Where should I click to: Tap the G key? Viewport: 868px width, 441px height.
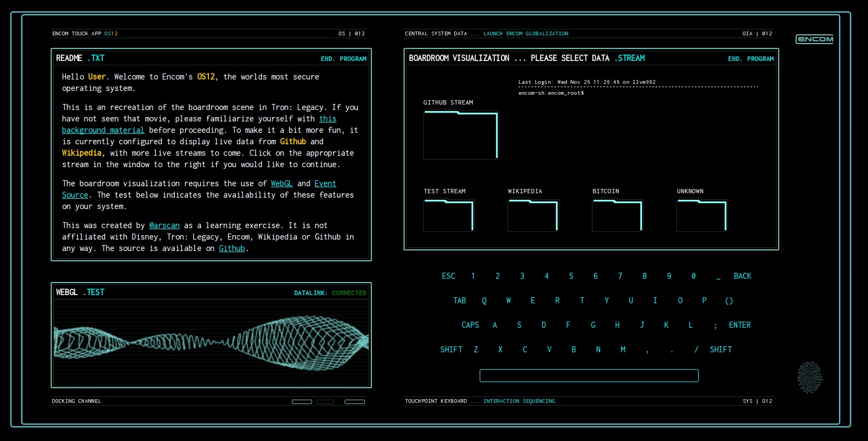pyautogui.click(x=593, y=325)
